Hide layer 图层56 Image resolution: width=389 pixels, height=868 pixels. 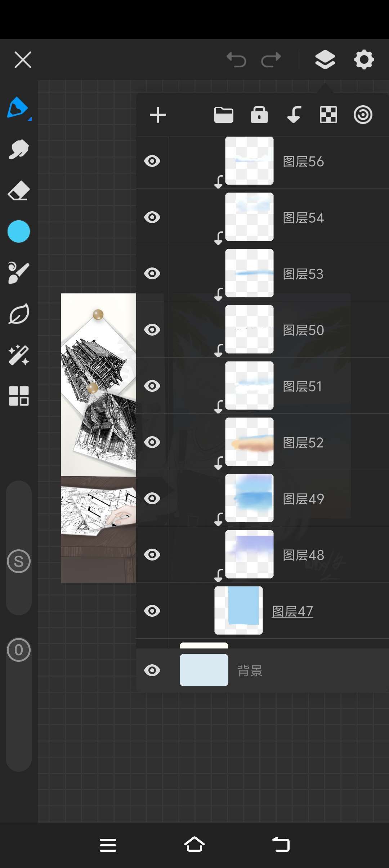pos(152,161)
